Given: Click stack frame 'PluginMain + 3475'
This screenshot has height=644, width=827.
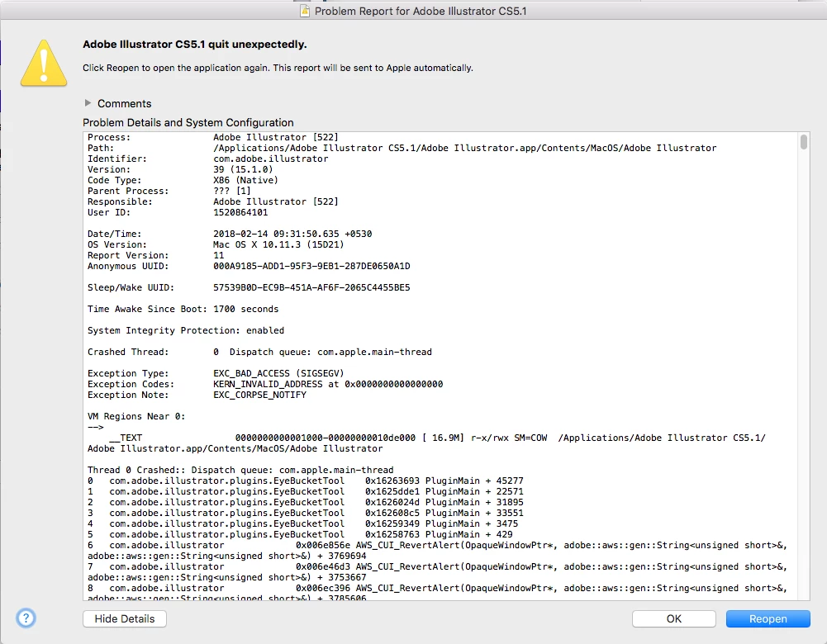Looking at the screenshot, I should pyautogui.click(x=472, y=523).
